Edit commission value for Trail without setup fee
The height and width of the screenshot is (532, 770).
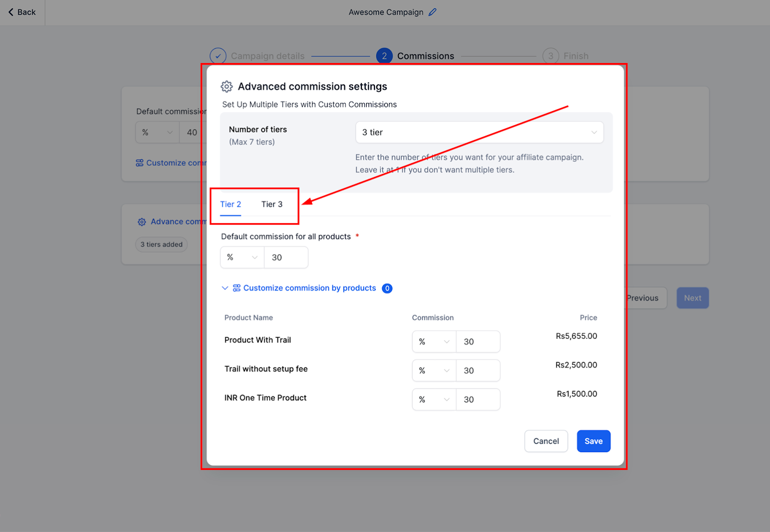pos(478,370)
